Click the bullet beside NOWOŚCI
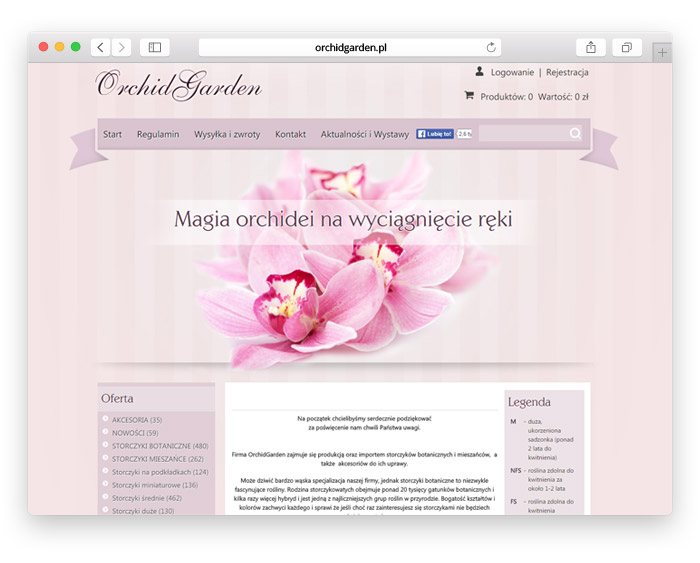 [x=105, y=432]
